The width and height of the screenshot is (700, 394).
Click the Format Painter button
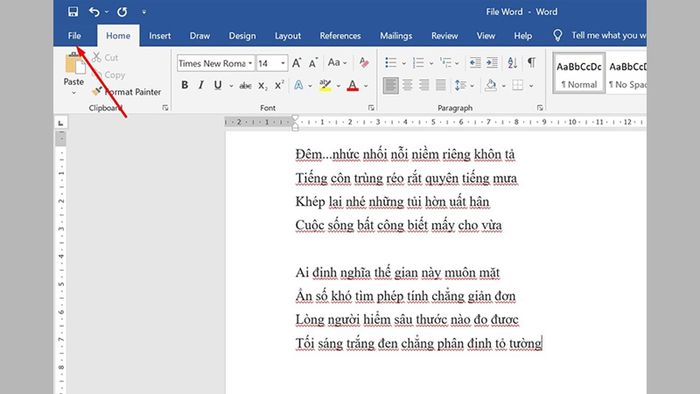tap(127, 92)
